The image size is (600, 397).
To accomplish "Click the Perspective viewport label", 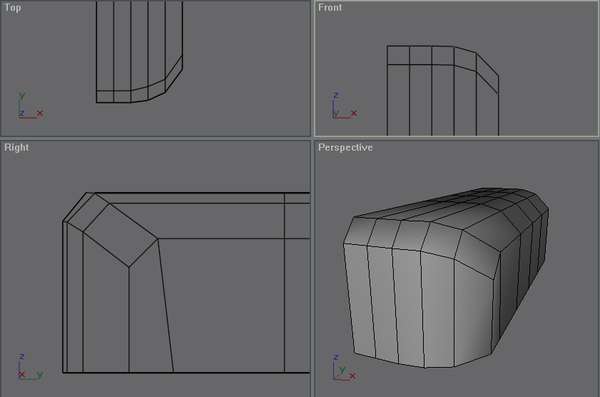I will coord(345,147).
